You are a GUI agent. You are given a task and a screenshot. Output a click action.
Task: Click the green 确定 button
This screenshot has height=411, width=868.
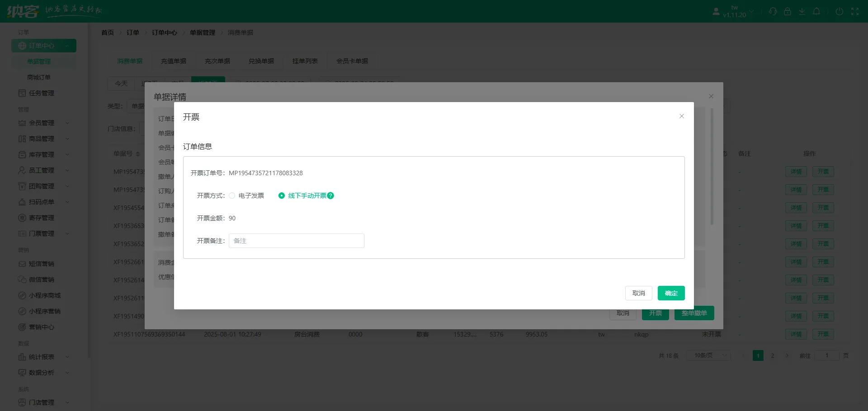(x=671, y=293)
